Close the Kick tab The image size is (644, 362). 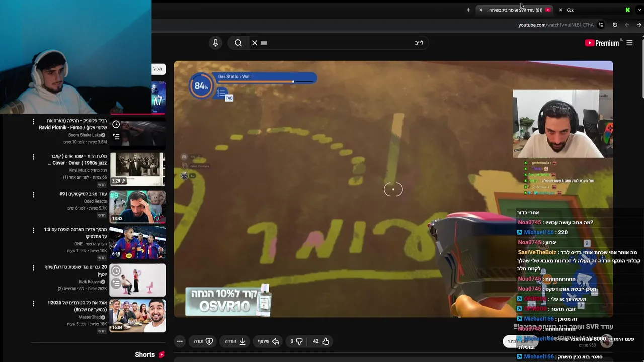pos(560,10)
